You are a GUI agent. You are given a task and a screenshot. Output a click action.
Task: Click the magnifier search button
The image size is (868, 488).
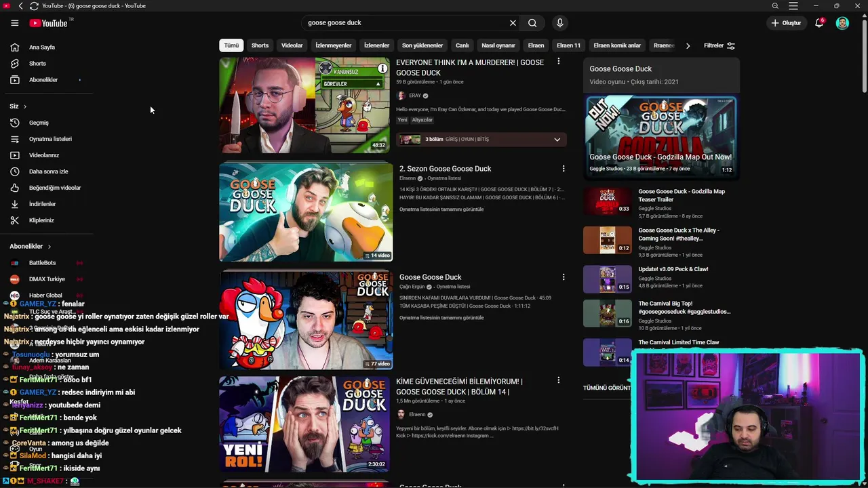(532, 23)
